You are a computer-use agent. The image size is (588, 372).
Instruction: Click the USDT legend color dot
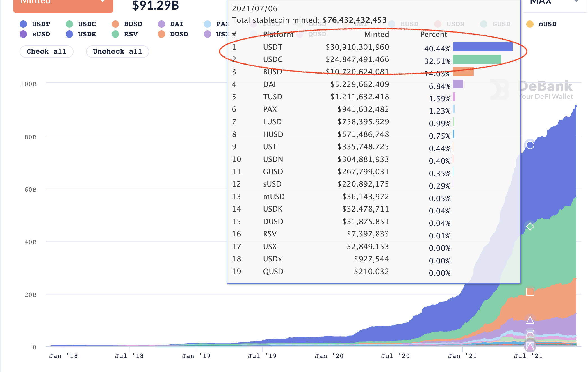coord(23,24)
